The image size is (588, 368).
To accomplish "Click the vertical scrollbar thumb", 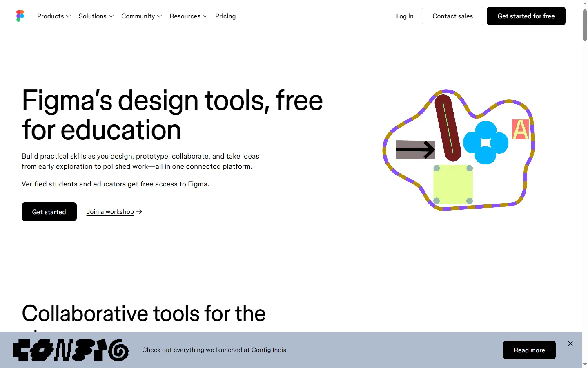I will point(585,25).
